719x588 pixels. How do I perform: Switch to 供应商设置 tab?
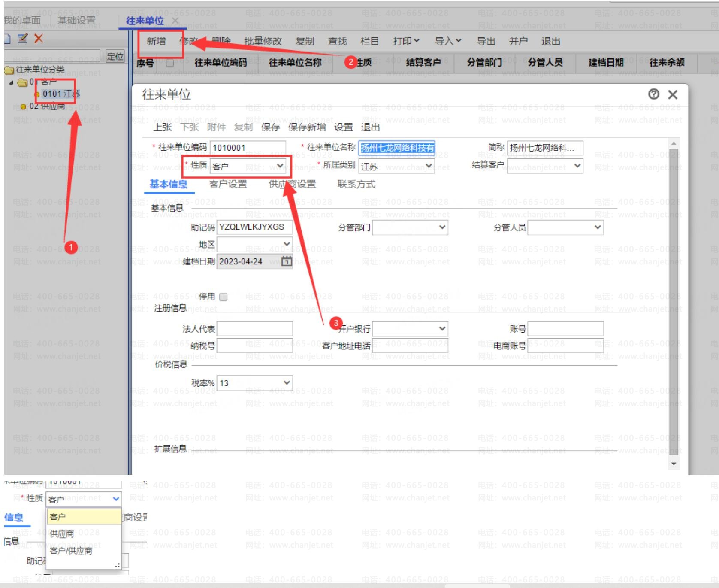point(292,184)
